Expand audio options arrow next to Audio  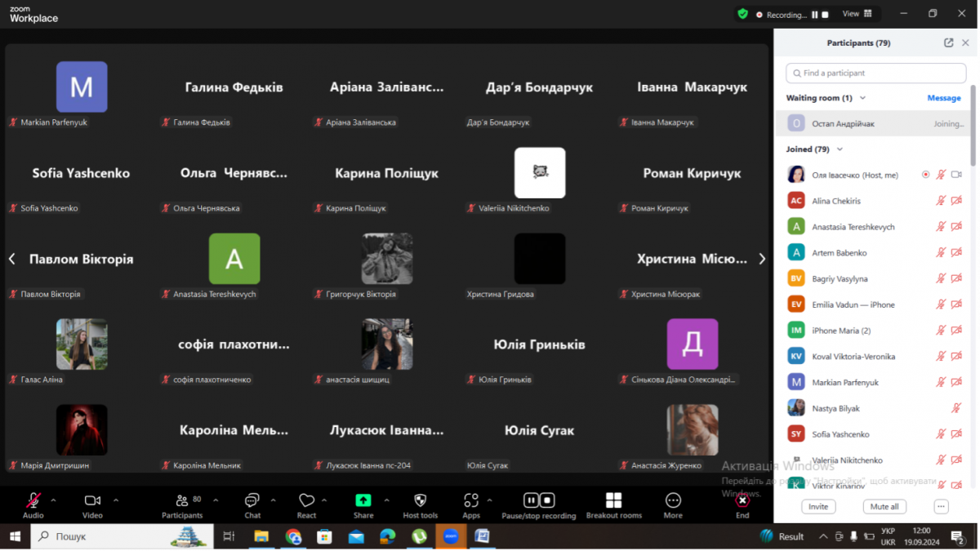coord(54,500)
